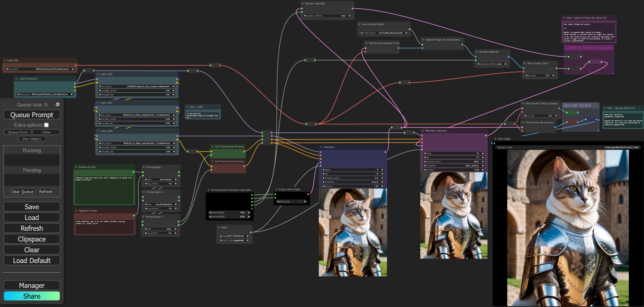Viewport: 644px width, 307px height.
Task: Click Load Default workflow button
Action: coord(32,261)
